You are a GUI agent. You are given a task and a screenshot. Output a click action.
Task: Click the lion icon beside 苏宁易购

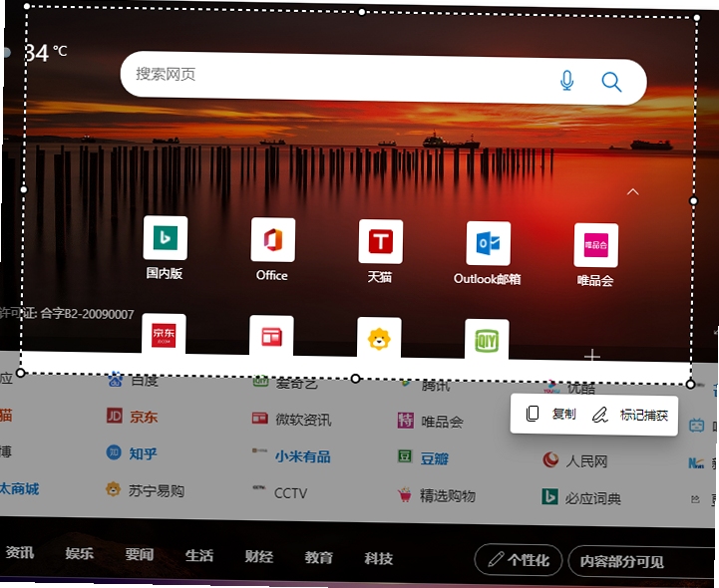(x=113, y=489)
